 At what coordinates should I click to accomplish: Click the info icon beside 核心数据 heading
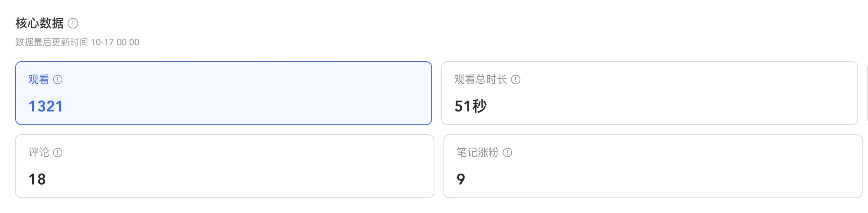coord(73,24)
